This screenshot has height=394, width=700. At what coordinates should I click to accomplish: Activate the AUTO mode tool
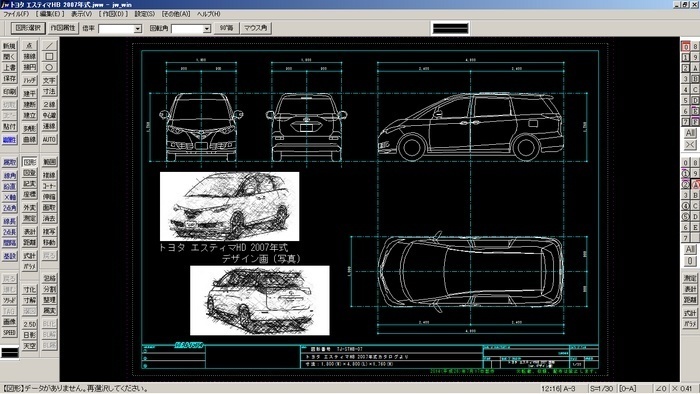coord(49,140)
